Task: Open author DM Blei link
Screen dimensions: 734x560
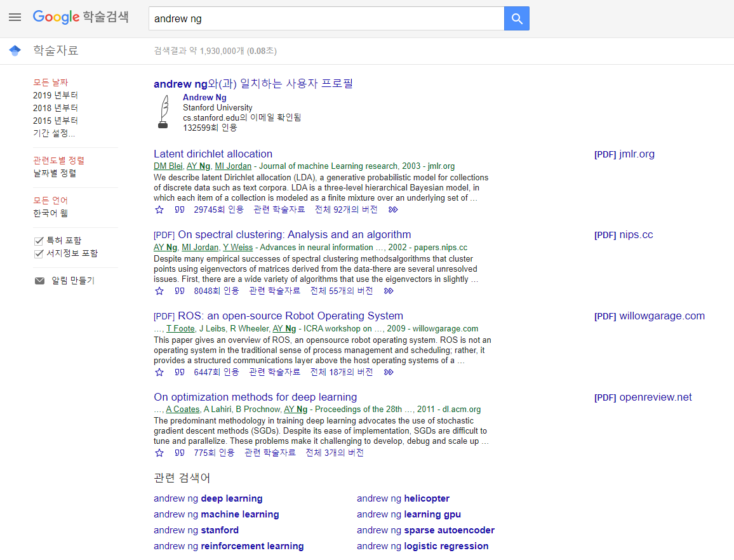Action: [x=168, y=166]
